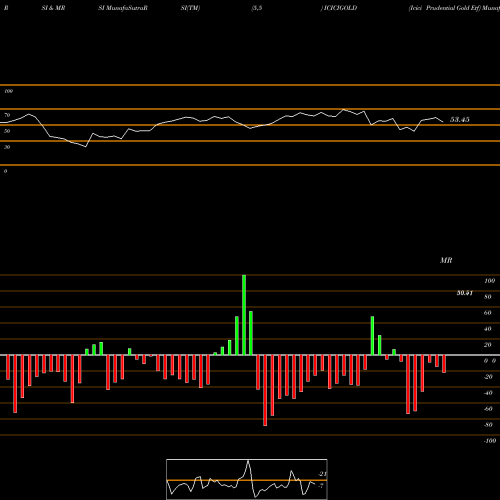
Task: Click the 70 level label on RSI axis
Action: tap(7, 115)
